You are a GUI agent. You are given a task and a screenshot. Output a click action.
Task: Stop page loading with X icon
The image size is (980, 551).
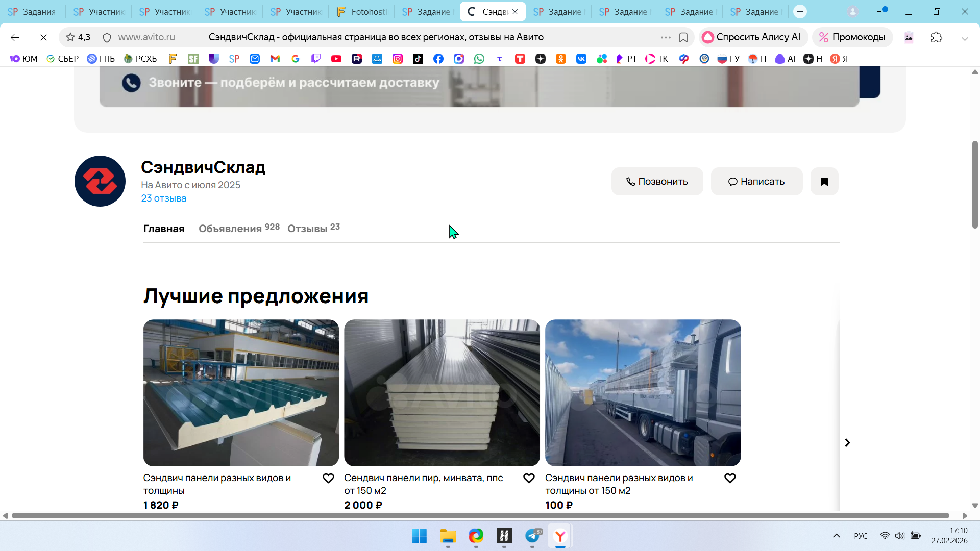43,37
